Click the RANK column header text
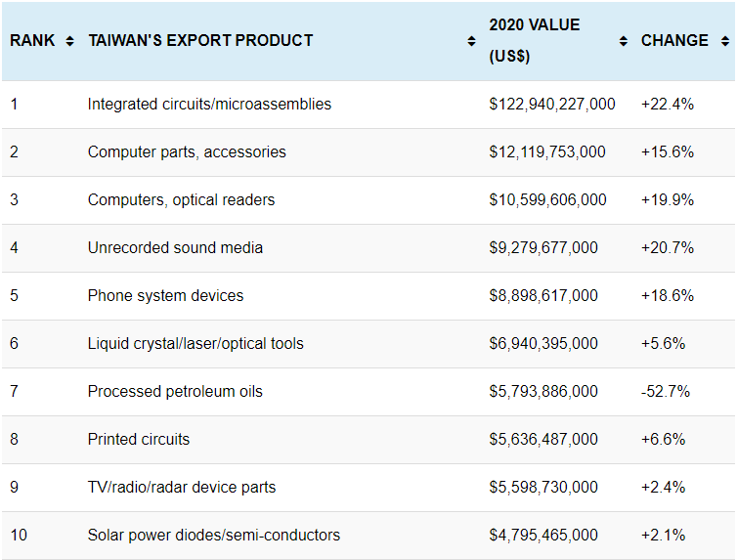The image size is (737, 560). click(x=32, y=40)
